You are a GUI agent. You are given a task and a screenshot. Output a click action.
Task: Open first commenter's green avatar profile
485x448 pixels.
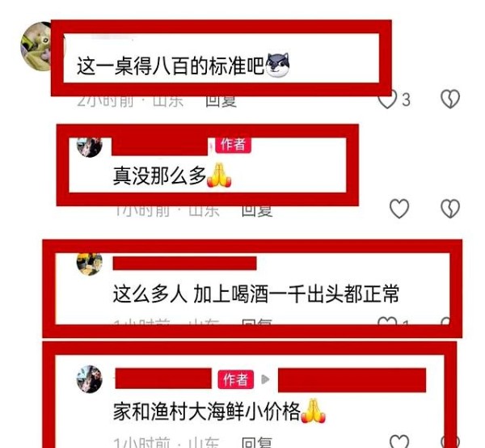point(36,46)
